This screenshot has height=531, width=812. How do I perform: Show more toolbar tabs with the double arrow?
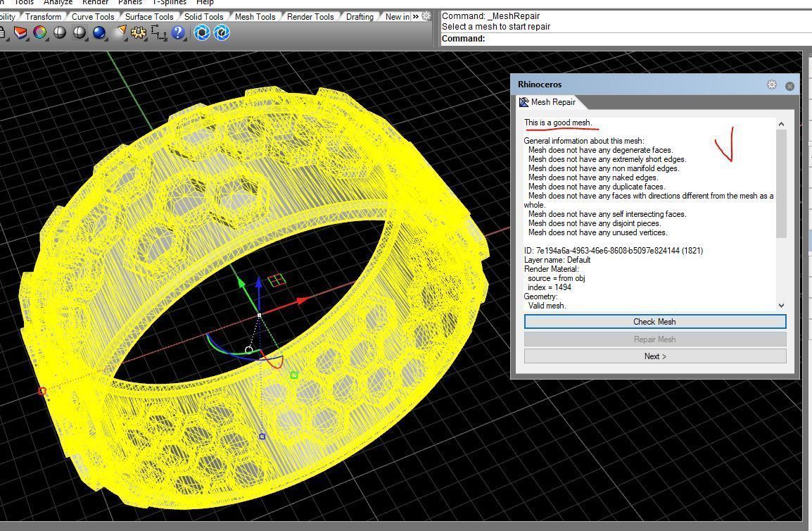point(415,17)
